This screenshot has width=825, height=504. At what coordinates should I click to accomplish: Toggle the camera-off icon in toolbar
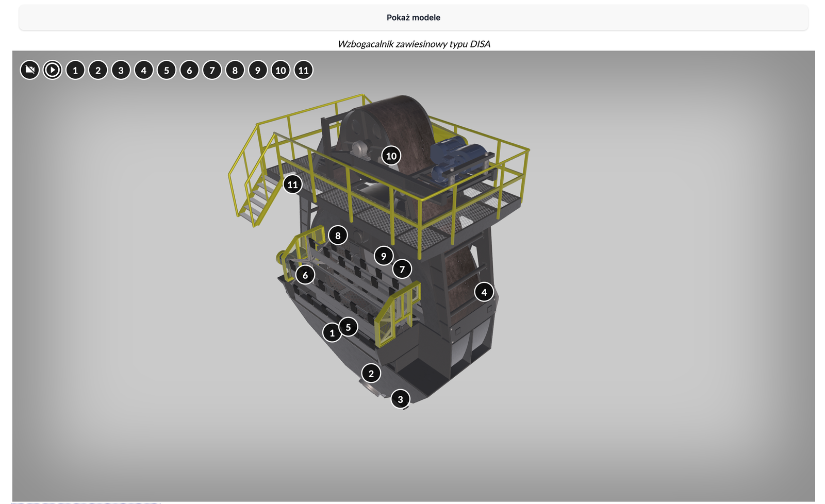(x=30, y=70)
